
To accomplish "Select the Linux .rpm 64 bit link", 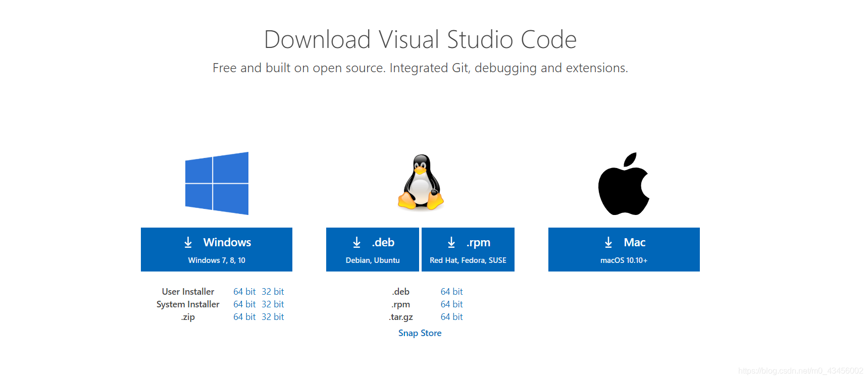I will coord(452,304).
